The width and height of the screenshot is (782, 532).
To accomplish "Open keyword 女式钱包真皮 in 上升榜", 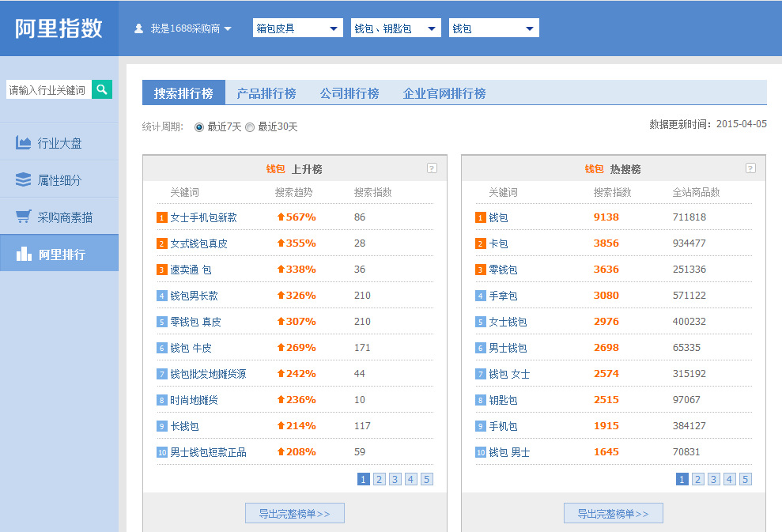I will pos(198,243).
